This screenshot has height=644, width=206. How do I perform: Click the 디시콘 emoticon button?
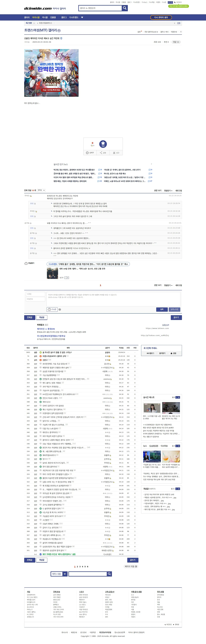click(x=52, y=309)
